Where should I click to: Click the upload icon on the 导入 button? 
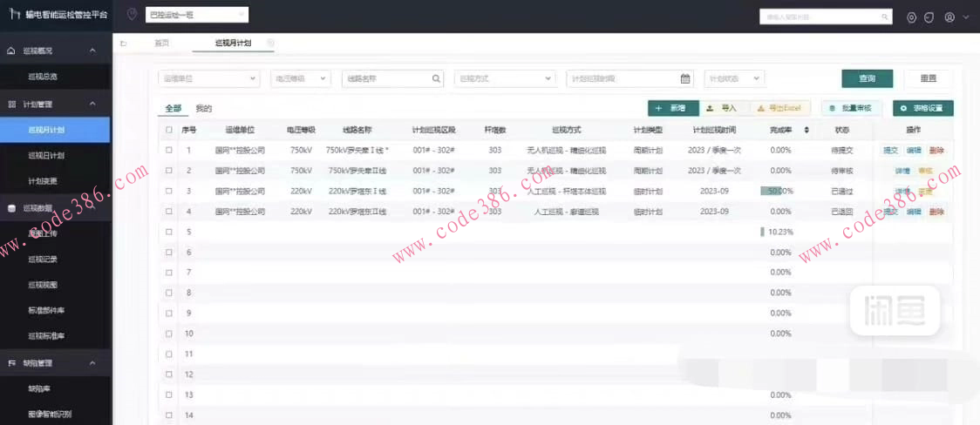[x=710, y=108]
